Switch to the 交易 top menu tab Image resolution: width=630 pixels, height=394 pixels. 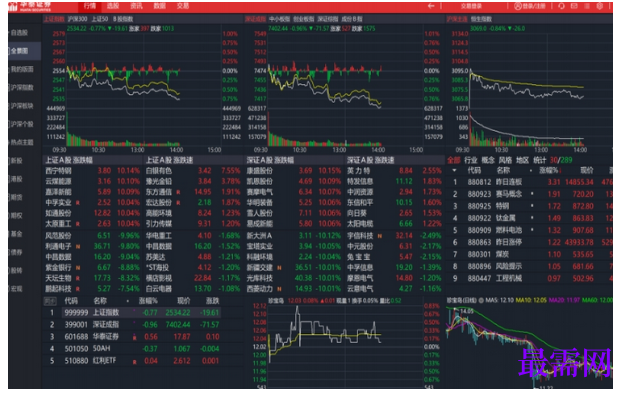(183, 6)
